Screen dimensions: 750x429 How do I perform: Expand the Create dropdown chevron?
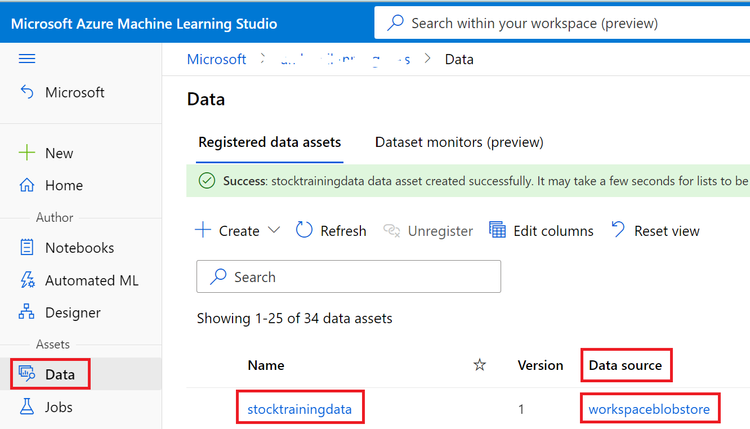274,231
